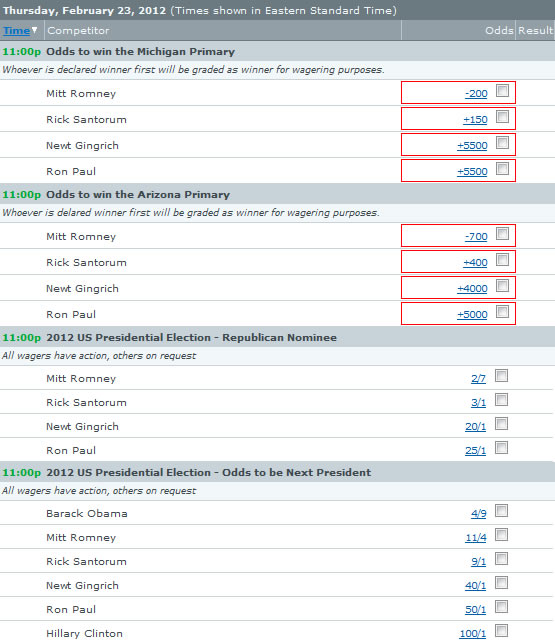Select Barack Obama's 4/9 odds
This screenshot has height=644, width=555.
pyautogui.click(x=479, y=513)
